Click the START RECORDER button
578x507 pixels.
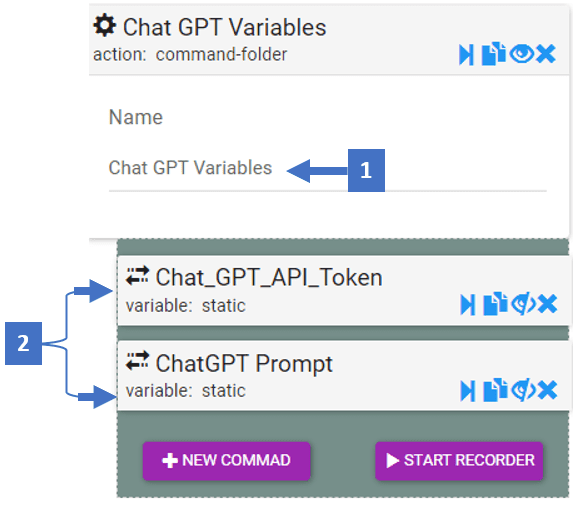[x=459, y=461]
